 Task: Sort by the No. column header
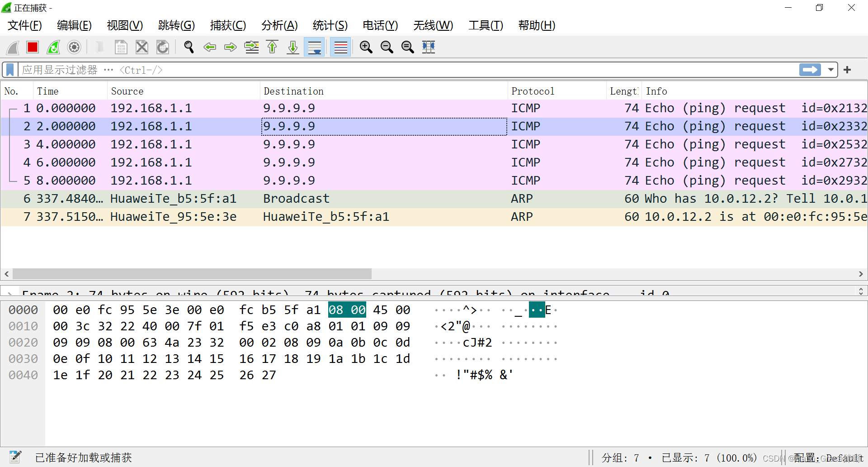point(17,91)
